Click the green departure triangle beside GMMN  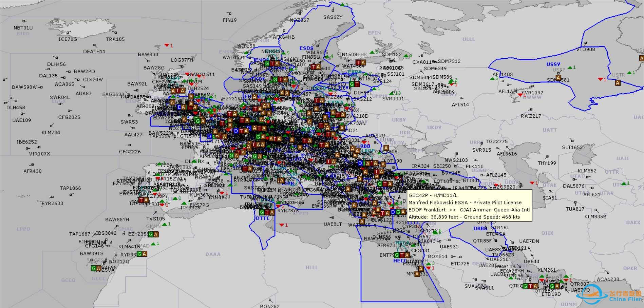click(164, 225)
